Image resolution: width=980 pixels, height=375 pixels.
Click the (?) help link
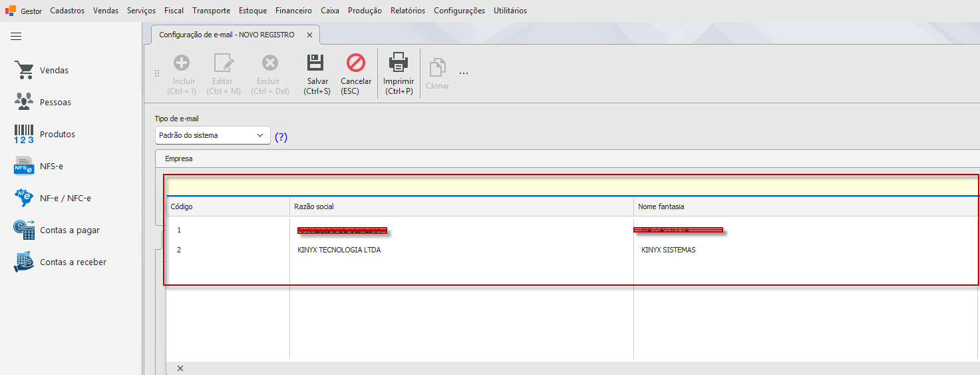[281, 137]
